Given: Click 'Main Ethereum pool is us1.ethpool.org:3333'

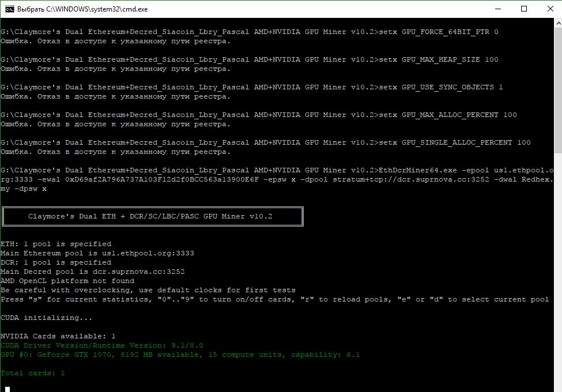Looking at the screenshot, I should point(97,253).
